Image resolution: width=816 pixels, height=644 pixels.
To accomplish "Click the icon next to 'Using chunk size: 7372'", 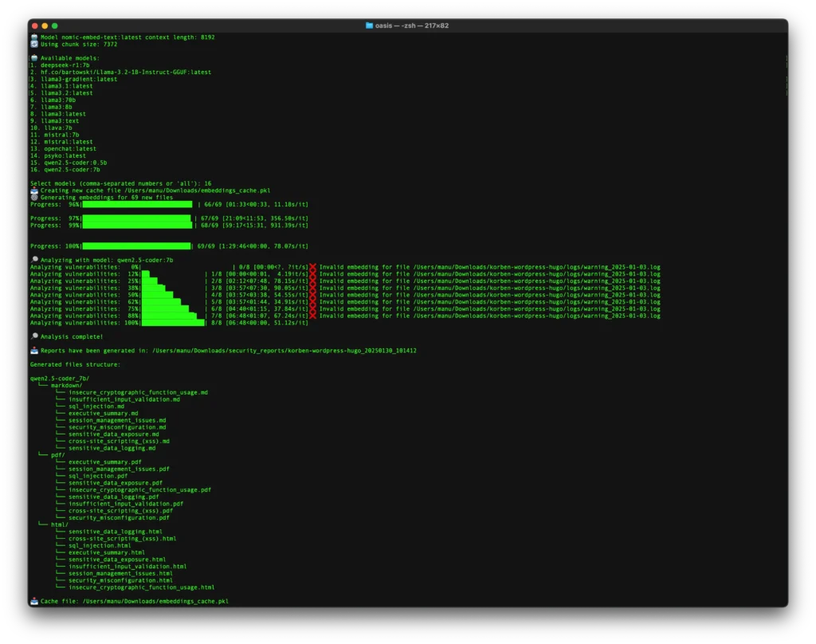I will point(34,45).
